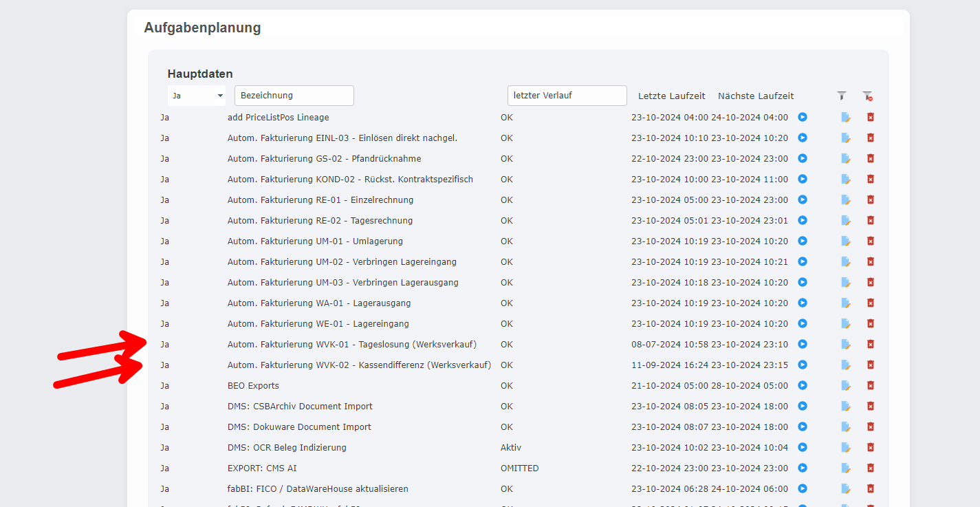The height and width of the screenshot is (507, 980).
Task: Edit the "fabBI: FICO / DataWareHouse aktualisieren" entry
Action: [x=845, y=488]
